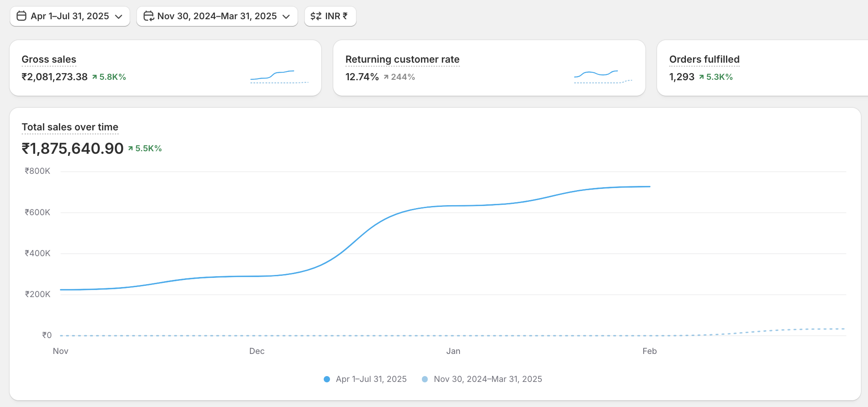Click the Total sales 5.5K% trend arrow

(131, 148)
